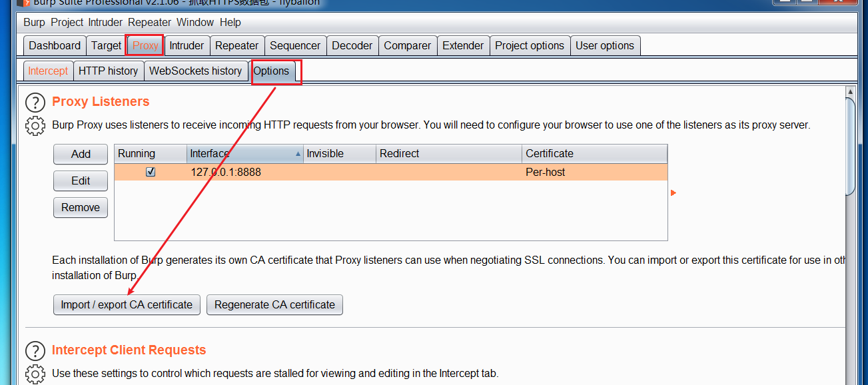Click gear icon for Intercept Client Requests
Viewport: 868px width, 385px height.
35,374
